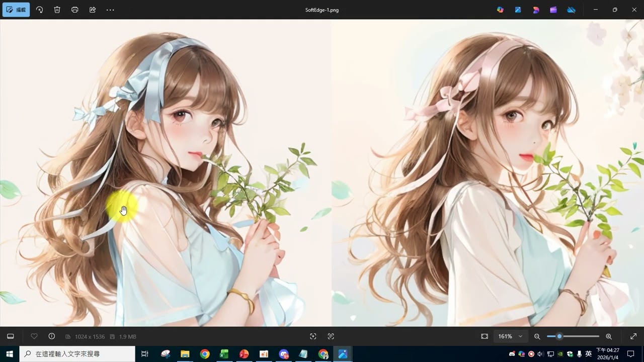Rotate the image with the rotate icon
644x362 pixels.
[39, 10]
